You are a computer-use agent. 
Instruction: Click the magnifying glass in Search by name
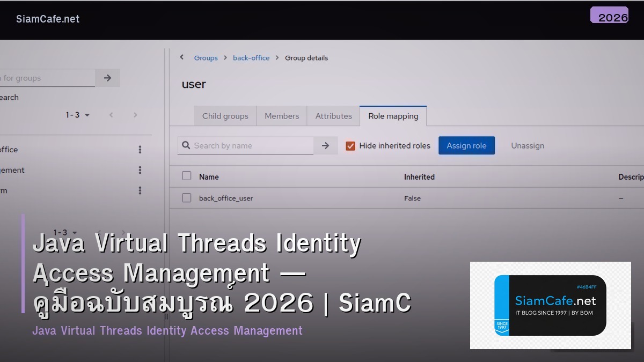pyautogui.click(x=186, y=145)
